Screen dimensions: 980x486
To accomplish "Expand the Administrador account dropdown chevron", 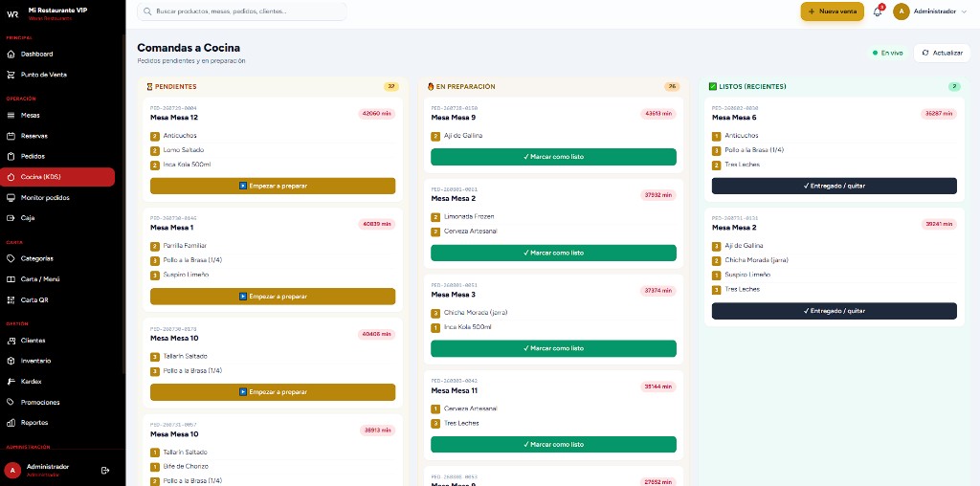I will [964, 11].
